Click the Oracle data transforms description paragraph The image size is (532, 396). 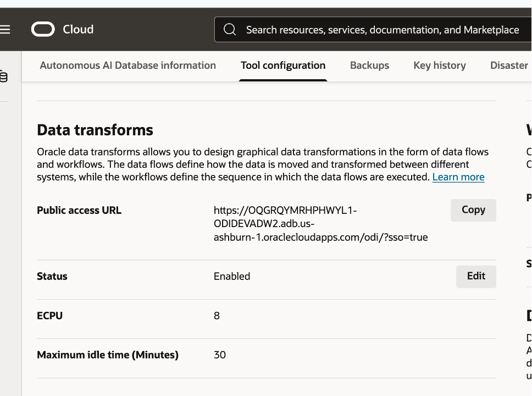[x=263, y=164]
